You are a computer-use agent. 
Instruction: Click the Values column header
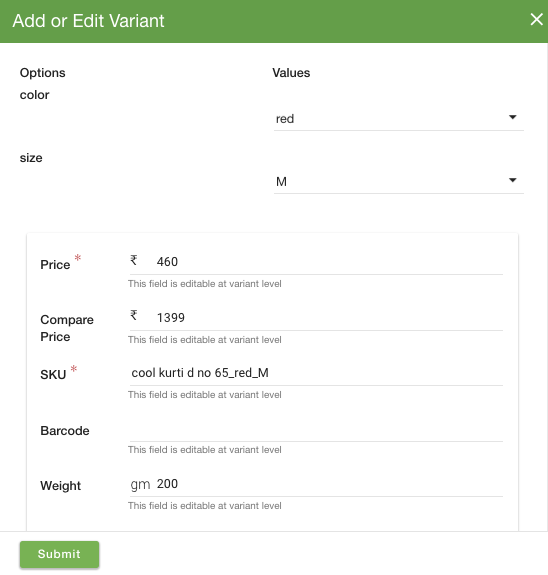click(x=291, y=73)
